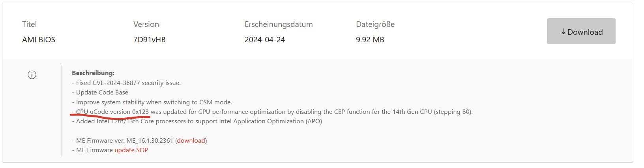Click the Titel column heading
This screenshot has height=168, width=644.
29,24
